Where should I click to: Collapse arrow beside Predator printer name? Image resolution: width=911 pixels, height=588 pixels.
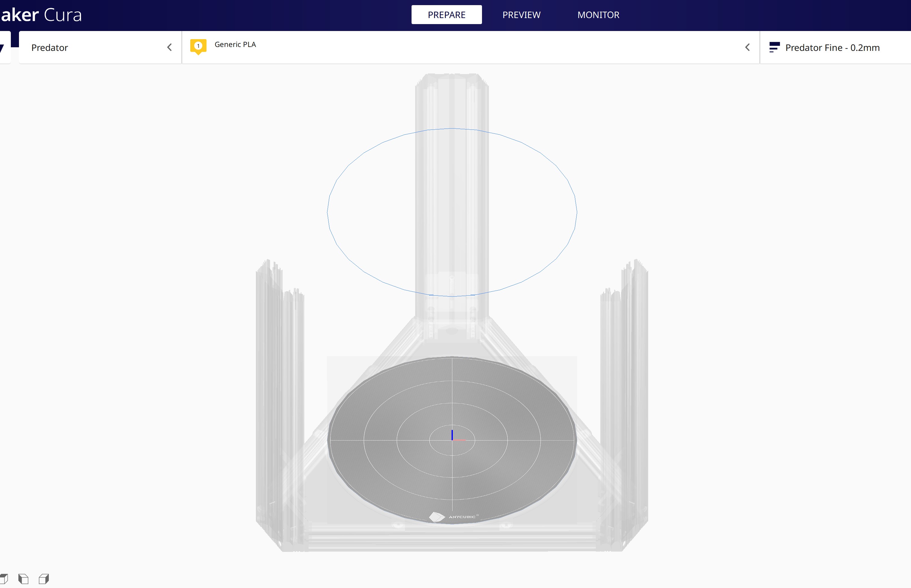169,47
